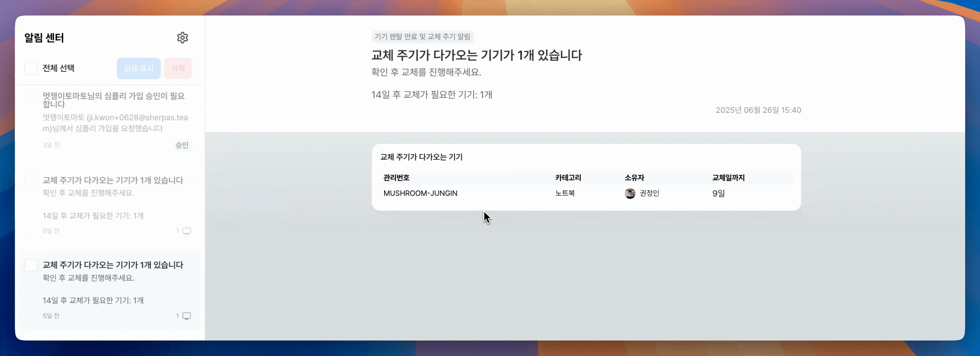The image size is (980, 356).
Task: Select the highlighted 교체 주기 notification title
Action: pyautogui.click(x=113, y=265)
